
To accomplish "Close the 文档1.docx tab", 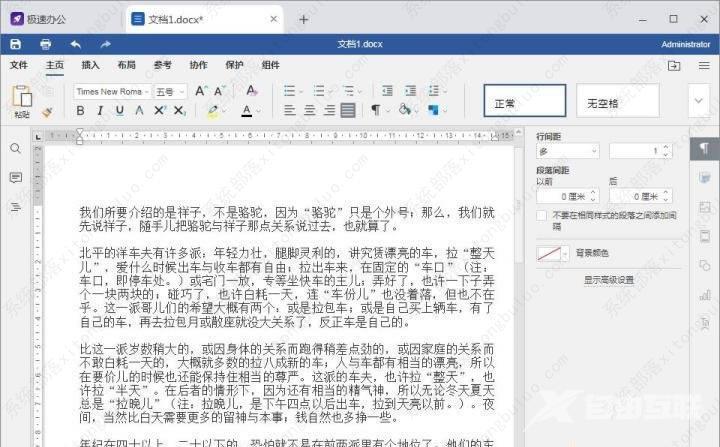I will pos(274,19).
